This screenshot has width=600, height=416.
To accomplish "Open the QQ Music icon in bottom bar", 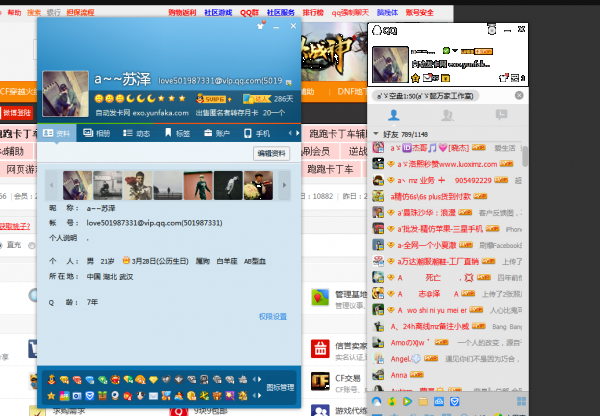I will pos(392,401).
